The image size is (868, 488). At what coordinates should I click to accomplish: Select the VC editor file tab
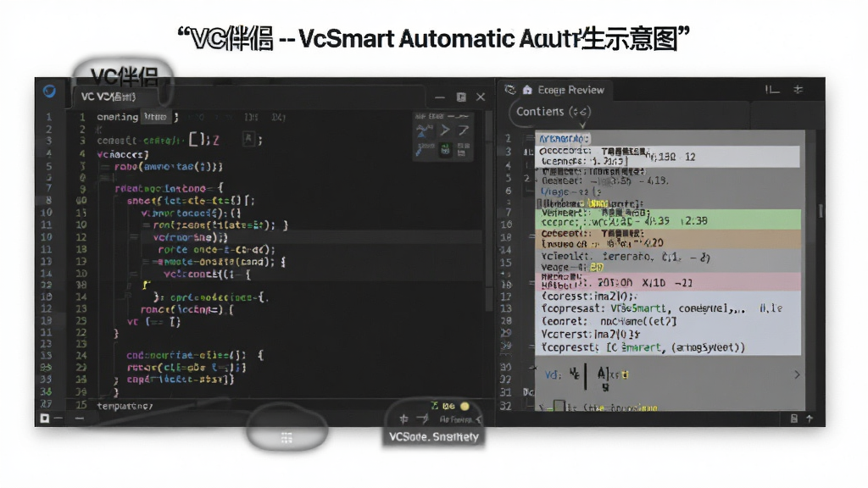(x=108, y=97)
